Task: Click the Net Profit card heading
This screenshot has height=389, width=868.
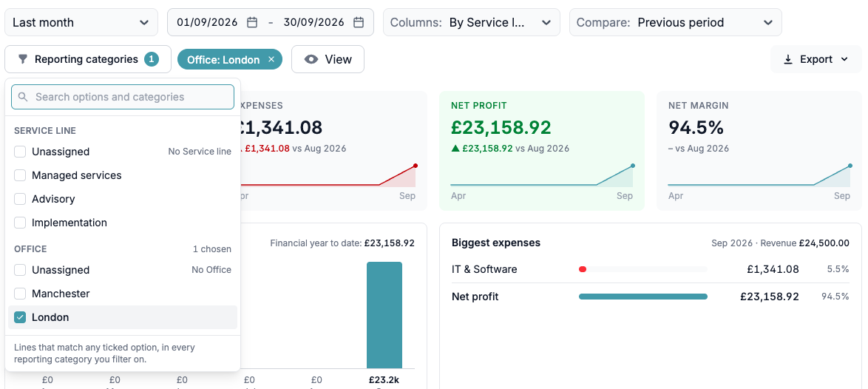Action: (479, 105)
